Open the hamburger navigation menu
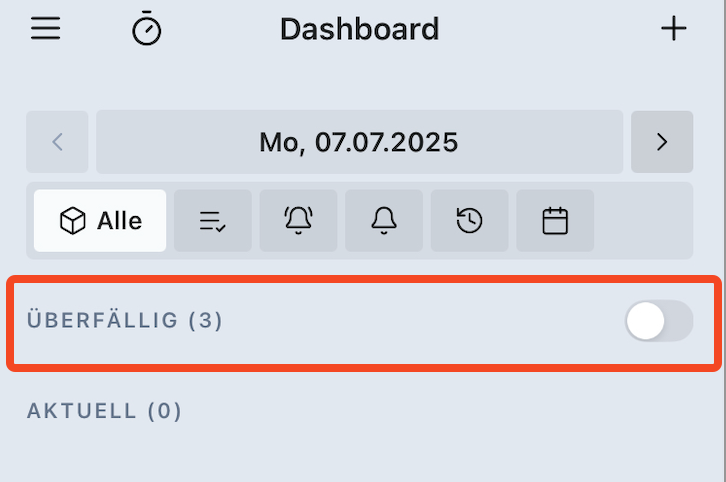 [x=45, y=28]
